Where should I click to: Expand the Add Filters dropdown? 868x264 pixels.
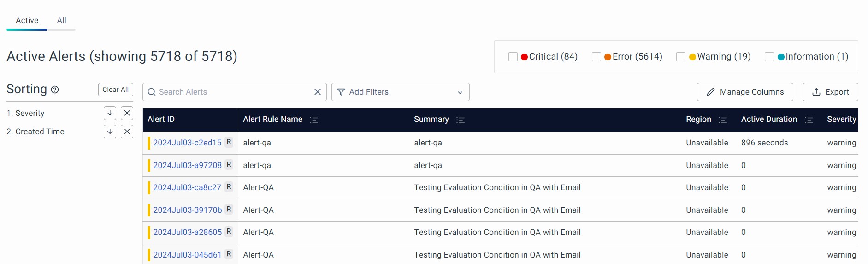tap(400, 92)
